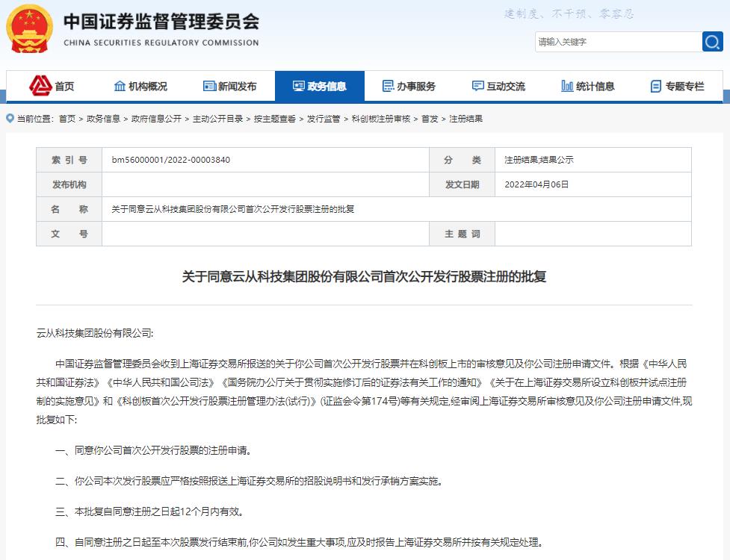Image resolution: width=730 pixels, height=560 pixels.
Task: Go to 主动公开目录 in the breadcrumb
Action: [218, 119]
